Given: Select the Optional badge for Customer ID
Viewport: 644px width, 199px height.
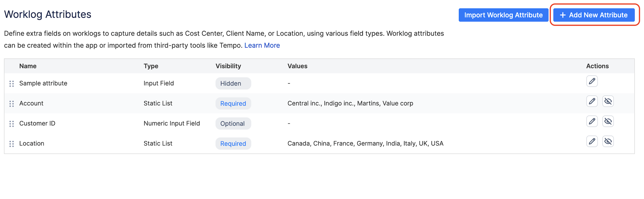Looking at the screenshot, I should coord(233,123).
